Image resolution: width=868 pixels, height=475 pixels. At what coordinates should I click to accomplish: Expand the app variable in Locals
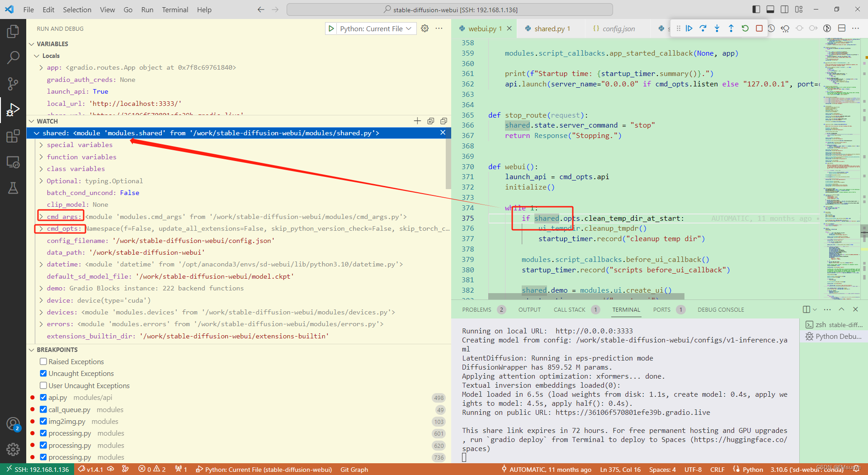pos(41,67)
